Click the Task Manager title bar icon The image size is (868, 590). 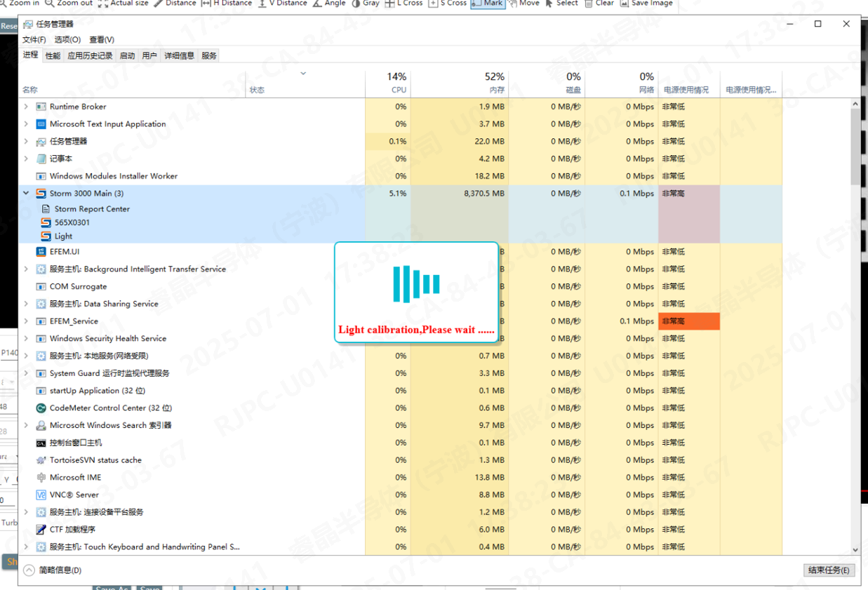pyautogui.click(x=27, y=24)
